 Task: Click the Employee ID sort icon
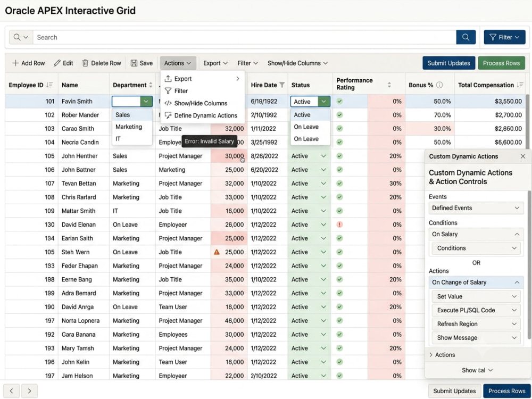click(49, 85)
